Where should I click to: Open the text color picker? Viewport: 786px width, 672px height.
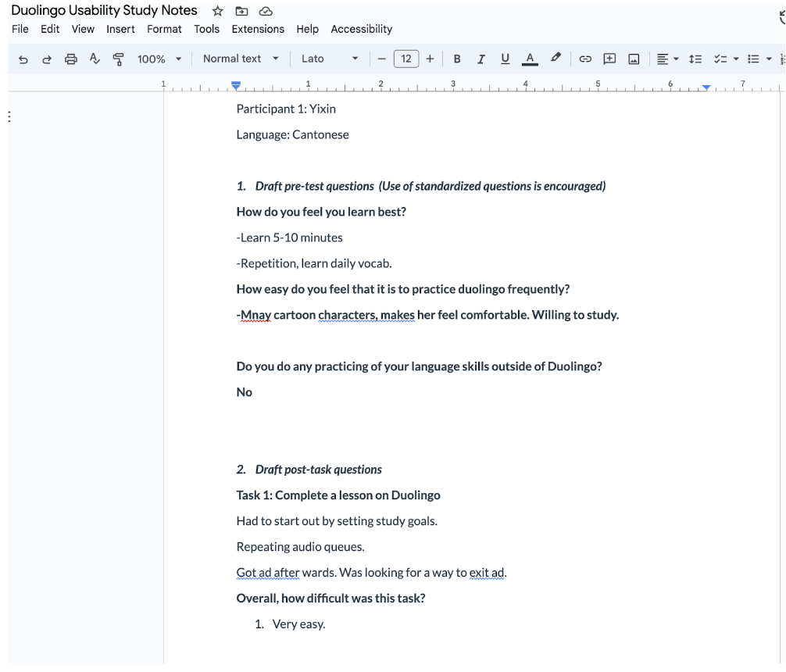pos(531,59)
